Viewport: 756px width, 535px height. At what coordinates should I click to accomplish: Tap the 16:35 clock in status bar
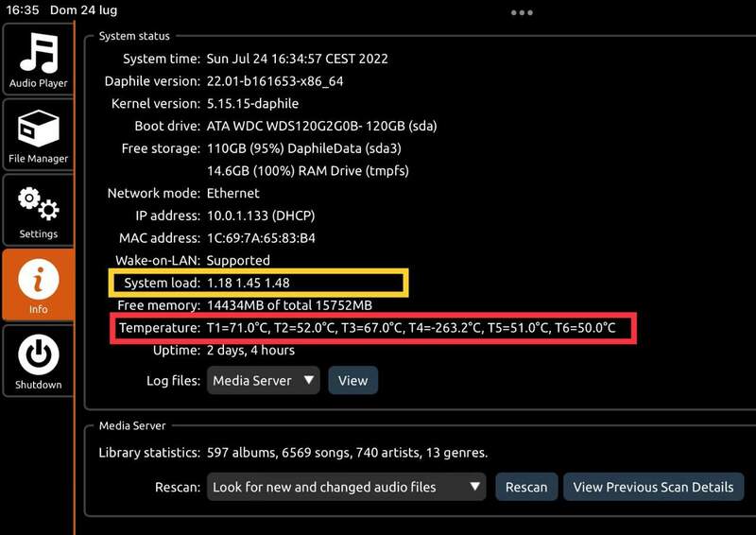click(x=22, y=9)
